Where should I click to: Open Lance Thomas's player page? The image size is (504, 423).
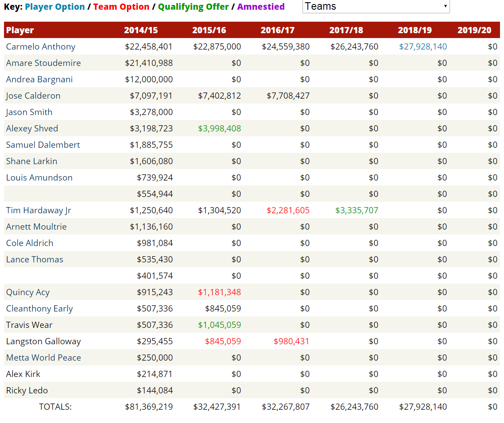tap(35, 260)
